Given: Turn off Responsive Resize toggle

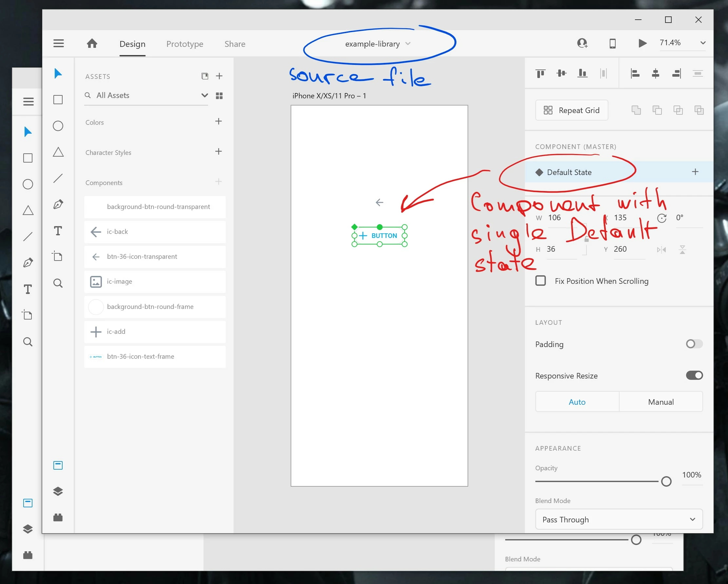Looking at the screenshot, I should [694, 375].
